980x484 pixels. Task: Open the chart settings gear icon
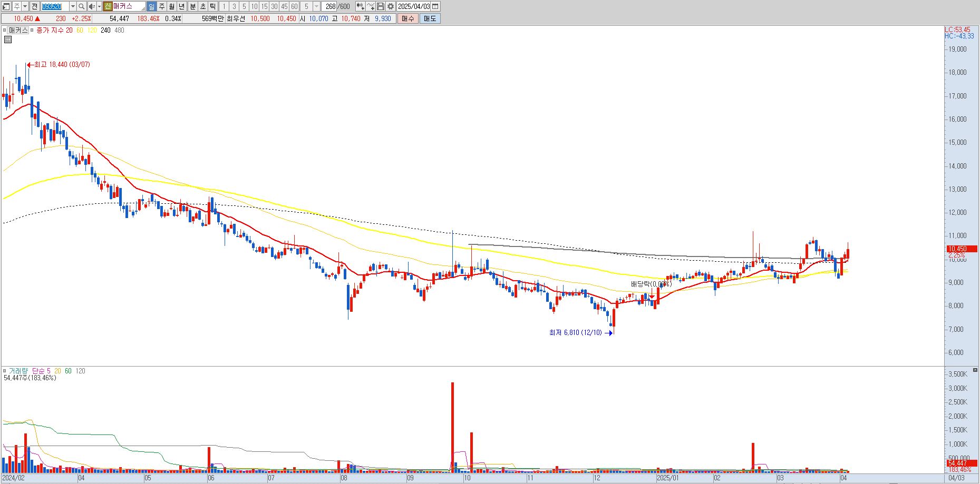click(x=390, y=6)
